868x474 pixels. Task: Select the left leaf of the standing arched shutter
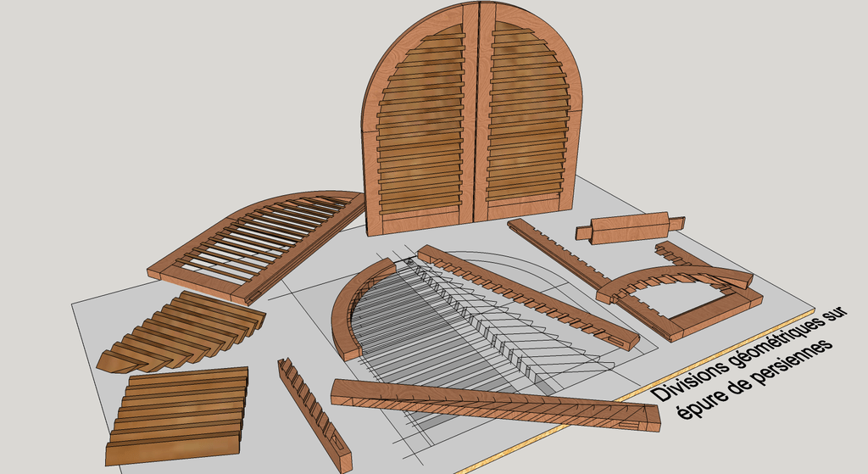pyautogui.click(x=419, y=117)
